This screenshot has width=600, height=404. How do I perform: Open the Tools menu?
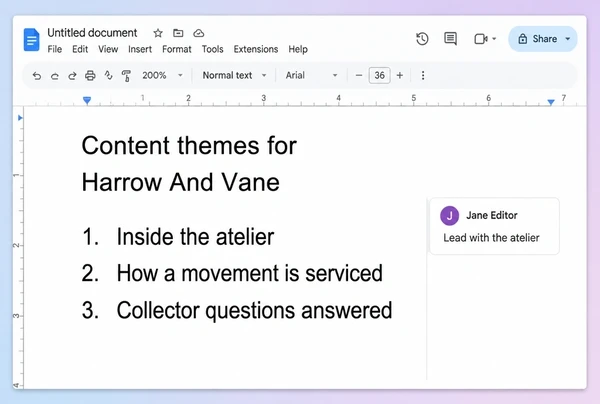coord(212,49)
